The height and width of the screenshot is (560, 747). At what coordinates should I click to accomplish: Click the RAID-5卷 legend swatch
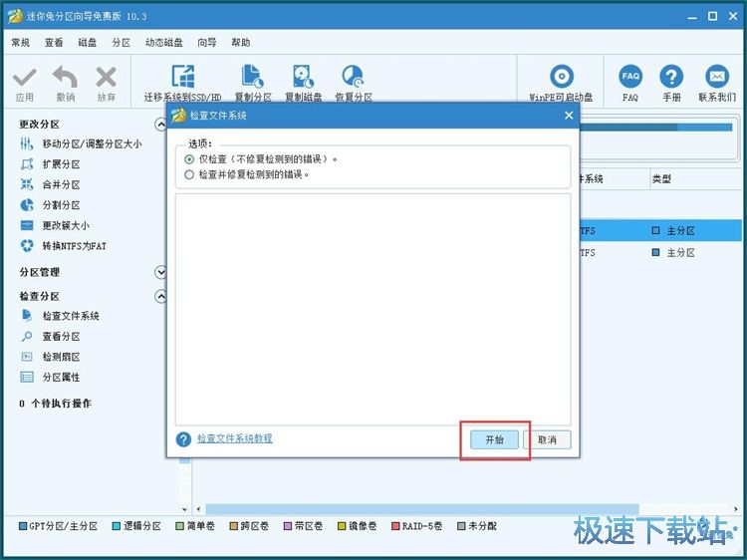(x=395, y=526)
